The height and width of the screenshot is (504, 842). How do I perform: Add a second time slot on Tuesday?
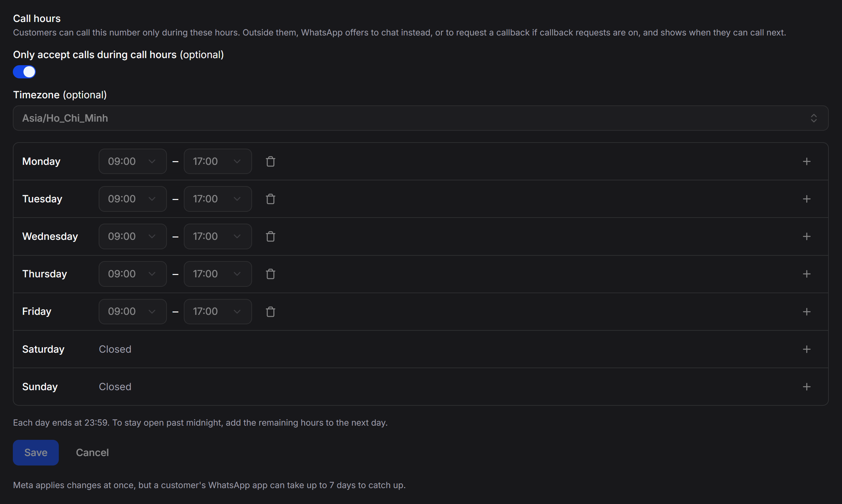[807, 199]
